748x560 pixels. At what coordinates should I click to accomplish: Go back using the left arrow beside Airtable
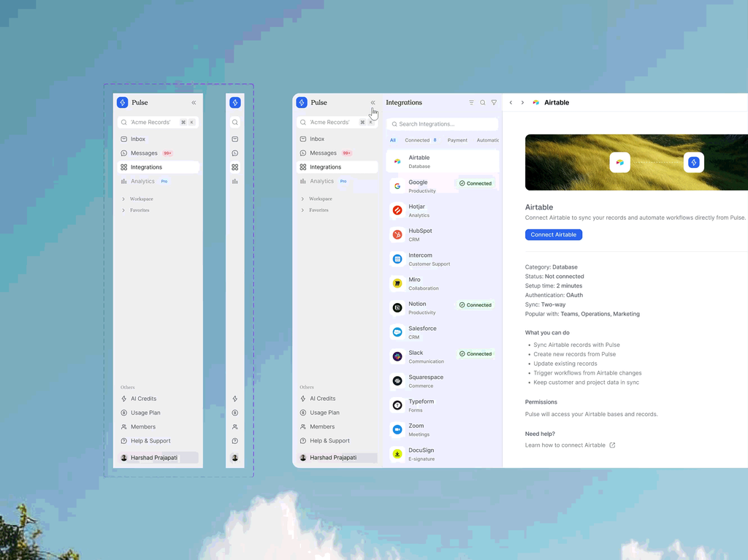click(511, 102)
